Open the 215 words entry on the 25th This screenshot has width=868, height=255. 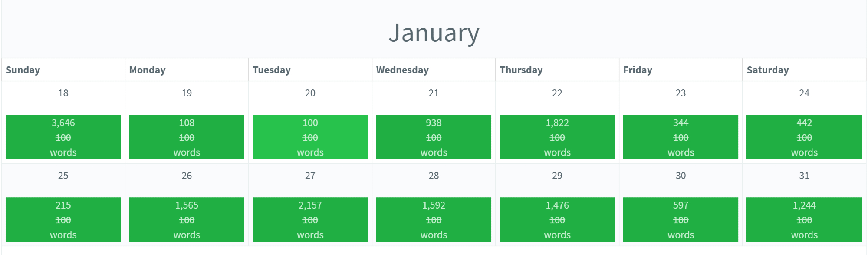[x=63, y=220]
